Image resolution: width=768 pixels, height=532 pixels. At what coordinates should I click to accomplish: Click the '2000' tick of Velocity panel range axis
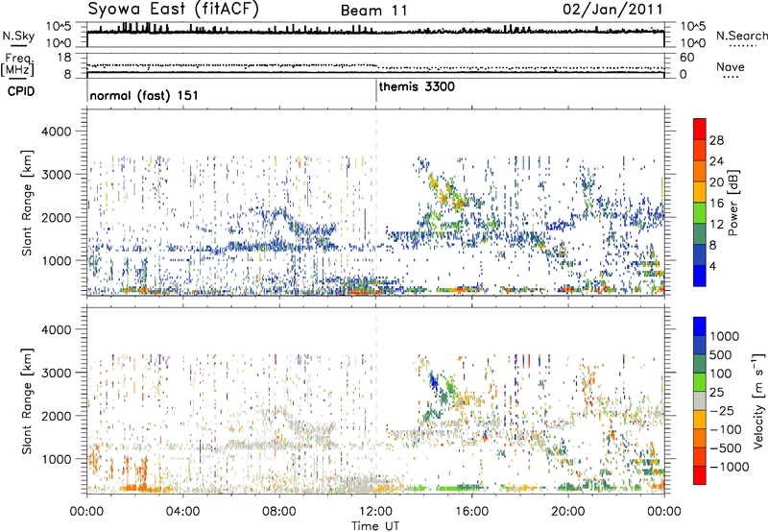[56, 416]
